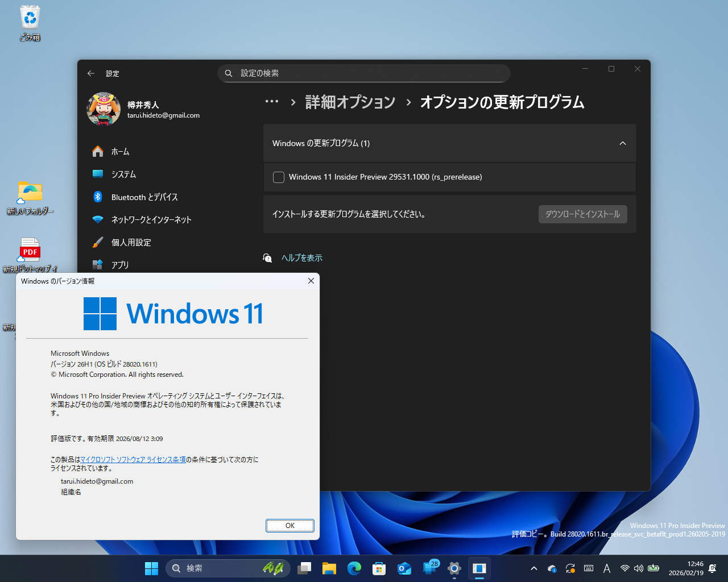The width and height of the screenshot is (728, 582).
Task: Click the battery status tray icon
Action: tap(652, 568)
